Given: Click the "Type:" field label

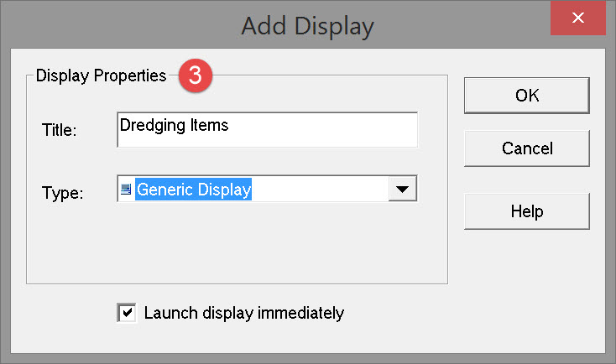Looking at the screenshot, I should tap(62, 193).
